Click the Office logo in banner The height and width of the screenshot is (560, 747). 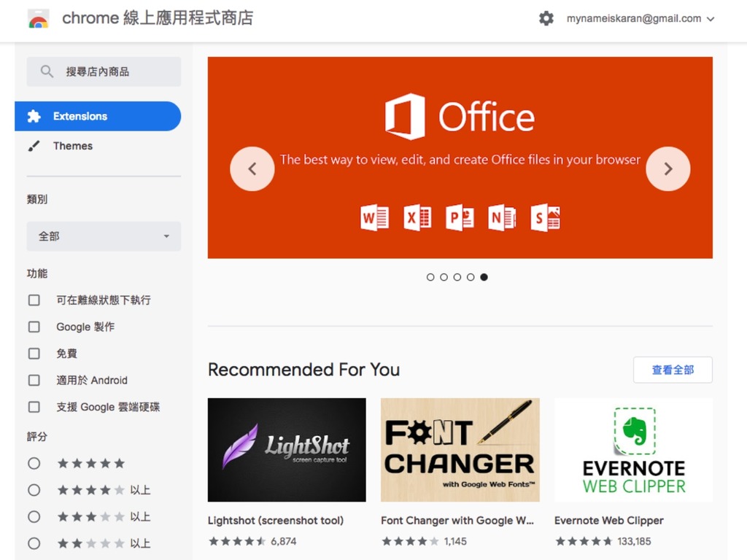[x=460, y=117]
